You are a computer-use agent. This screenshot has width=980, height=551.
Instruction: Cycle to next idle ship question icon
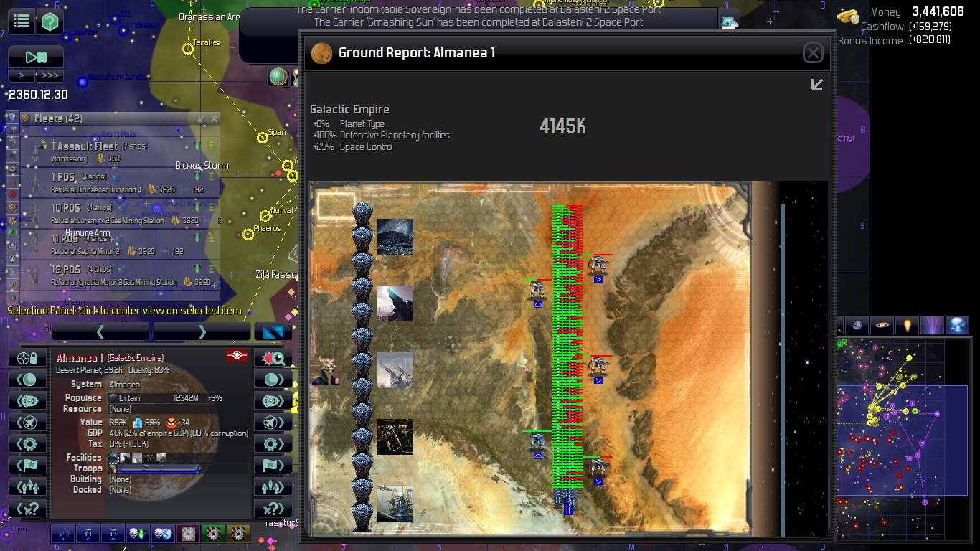pos(273,509)
